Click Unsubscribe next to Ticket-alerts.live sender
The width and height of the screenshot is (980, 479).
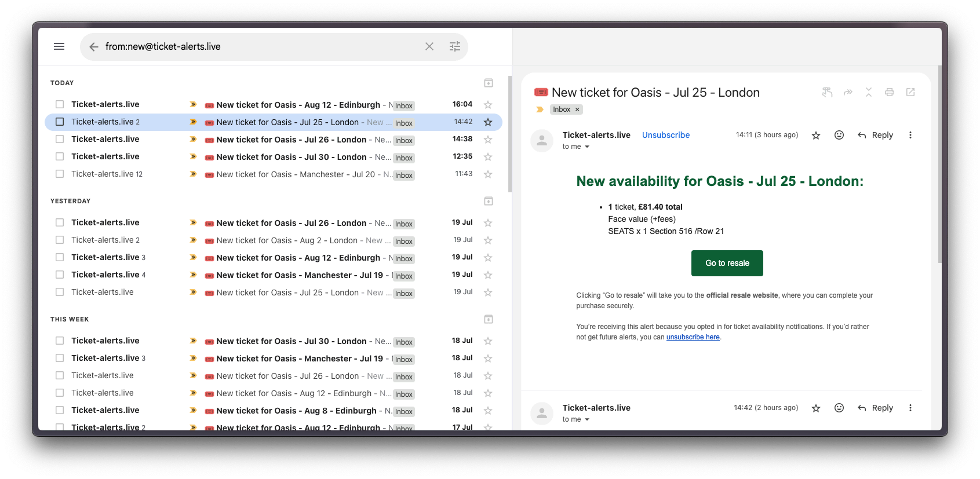click(x=666, y=135)
